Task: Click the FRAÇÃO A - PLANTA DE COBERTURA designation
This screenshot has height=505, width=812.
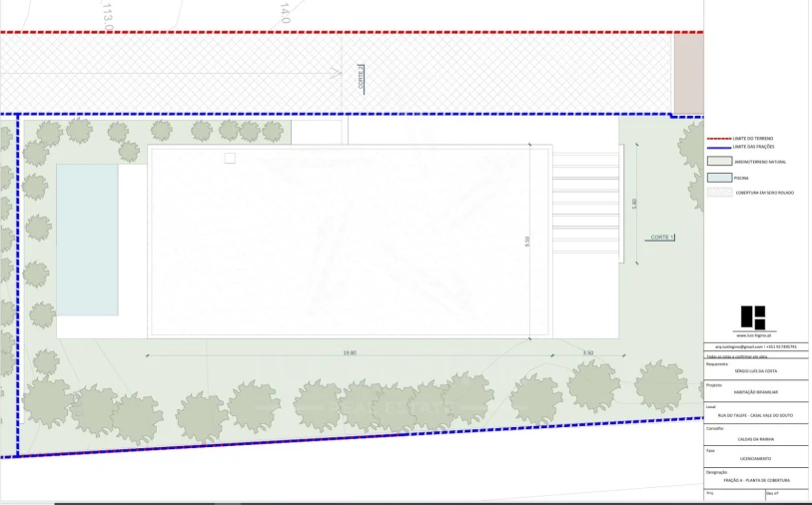Action: [755, 480]
